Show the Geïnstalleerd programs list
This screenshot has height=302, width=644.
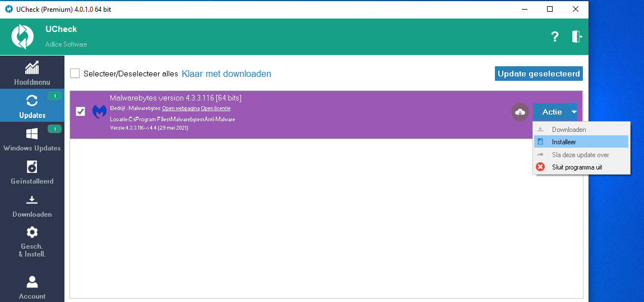[32, 172]
